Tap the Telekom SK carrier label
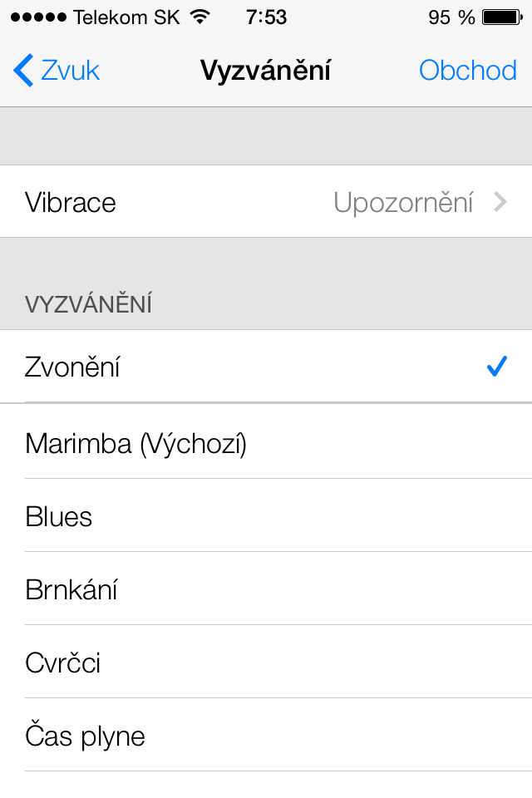 pyautogui.click(x=126, y=17)
